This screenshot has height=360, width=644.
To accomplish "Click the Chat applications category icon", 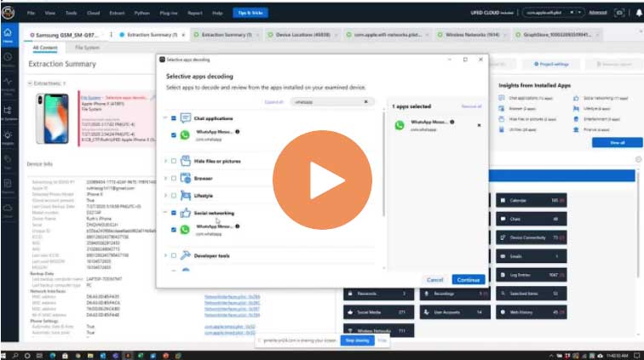I will tap(186, 118).
